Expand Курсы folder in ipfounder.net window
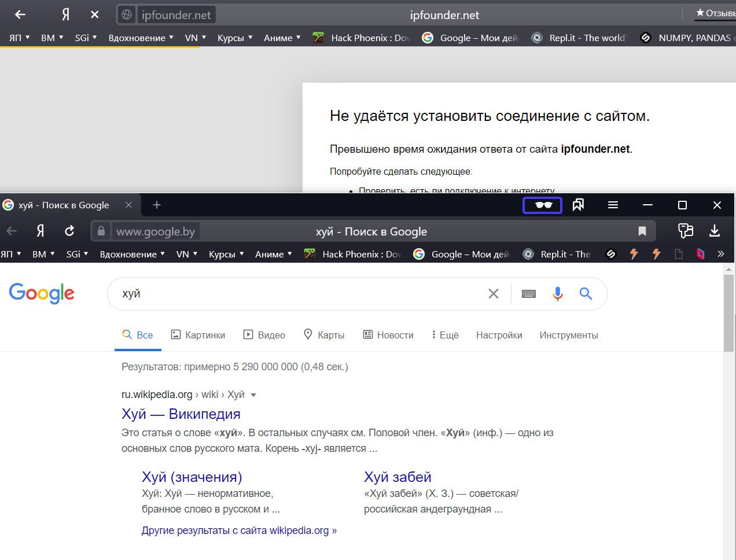The width and height of the screenshot is (736, 560). (235, 38)
